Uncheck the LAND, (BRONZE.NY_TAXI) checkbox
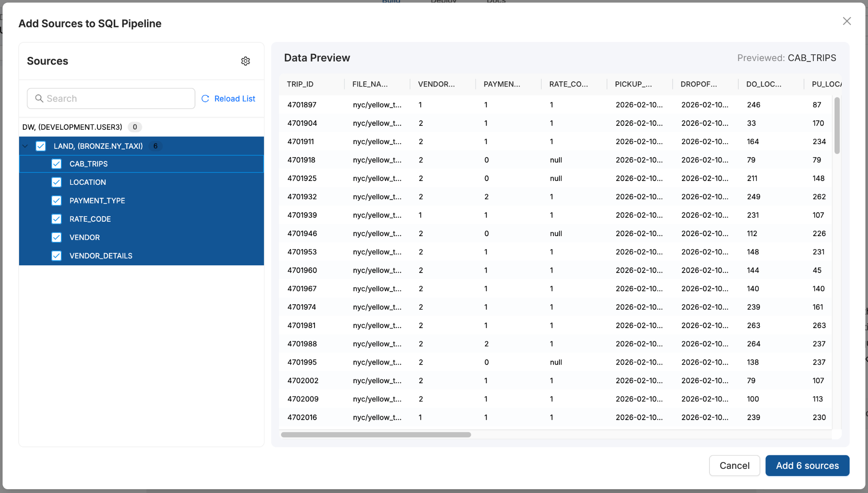The height and width of the screenshot is (493, 868). pos(41,146)
